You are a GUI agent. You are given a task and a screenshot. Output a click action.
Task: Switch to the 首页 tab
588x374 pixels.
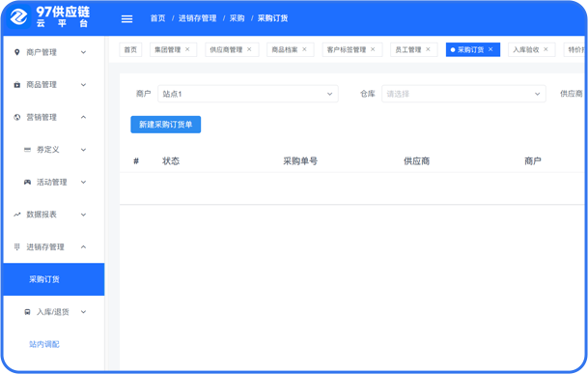[130, 49]
